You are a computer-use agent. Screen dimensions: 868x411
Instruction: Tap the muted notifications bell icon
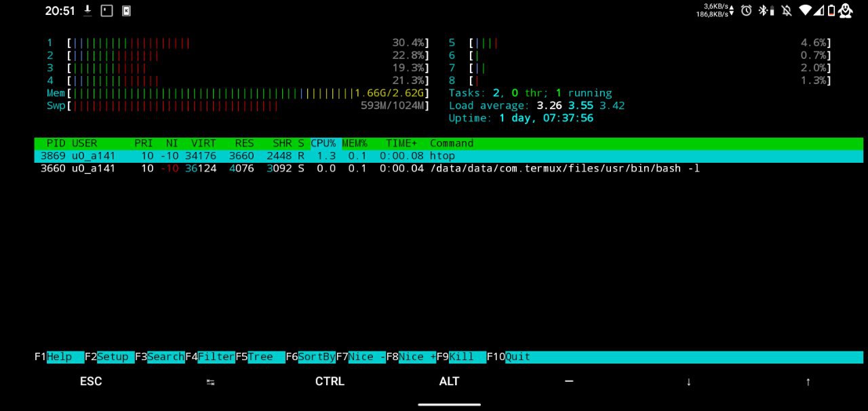click(x=786, y=10)
